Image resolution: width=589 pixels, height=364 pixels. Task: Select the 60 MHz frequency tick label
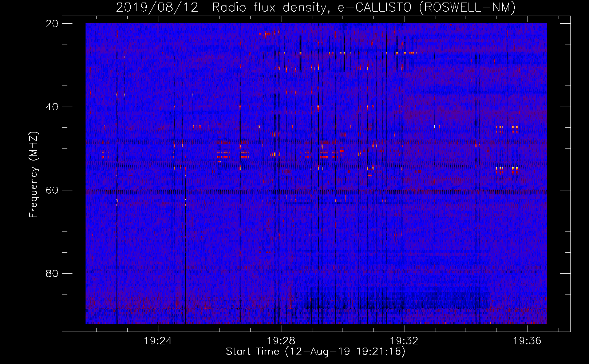[52, 190]
